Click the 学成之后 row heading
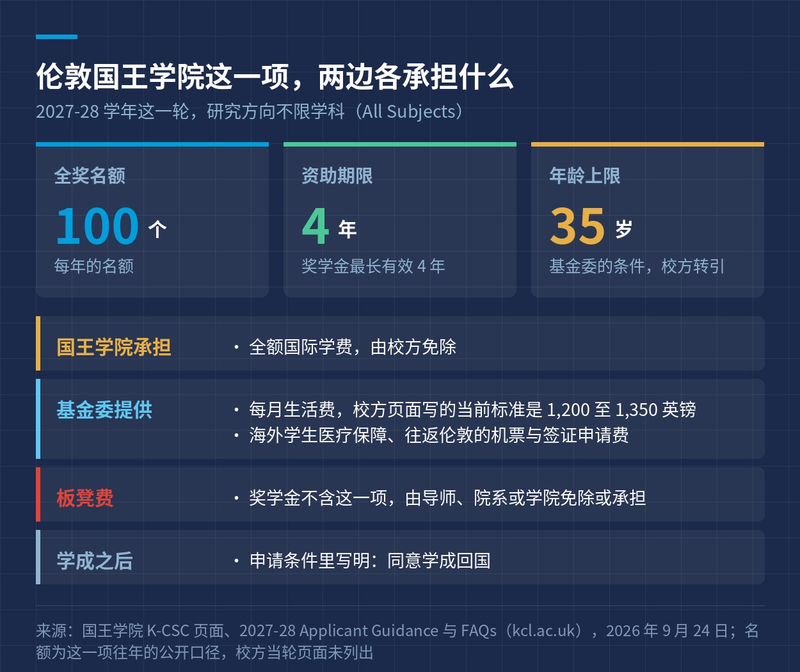The image size is (800, 672). tap(95, 561)
